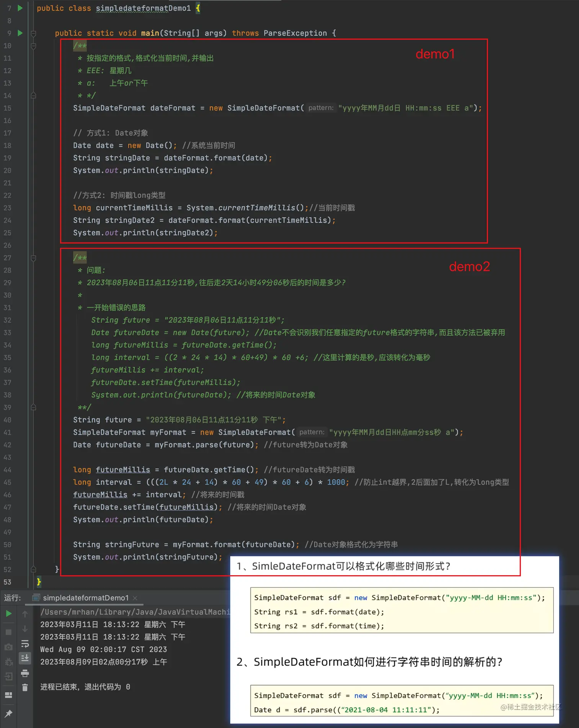Click 'ParseException' in the throws clause
This screenshot has width=579, height=728.
coord(295,33)
